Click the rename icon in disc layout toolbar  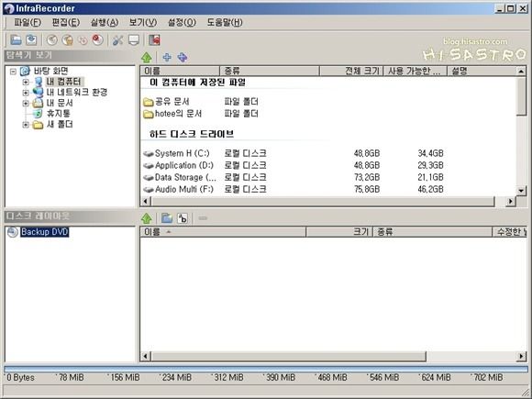pos(183,218)
